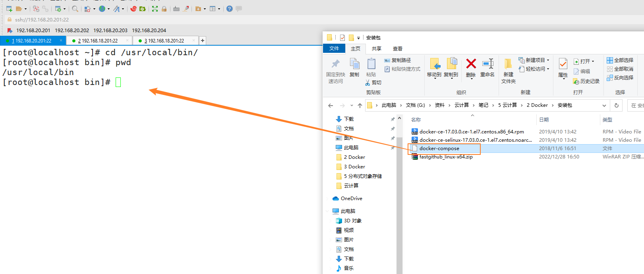644x274 pixels.
Task: Select the docker-compose file in the list
Action: pos(439,149)
